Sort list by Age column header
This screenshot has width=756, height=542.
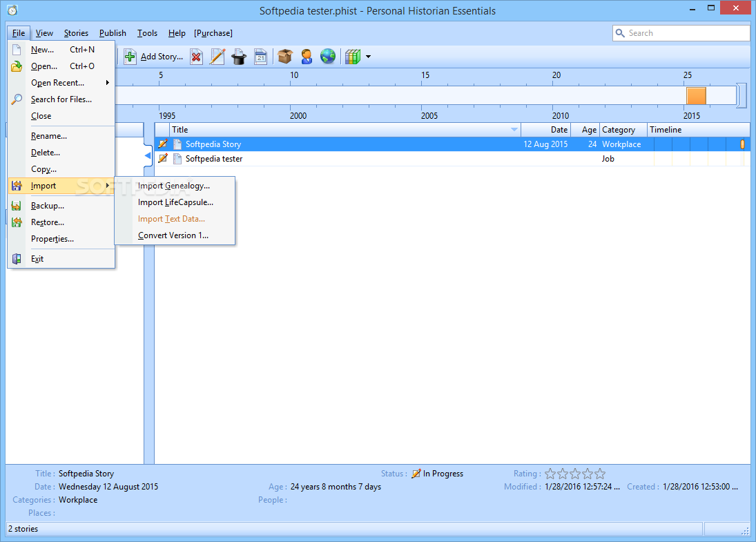pyautogui.click(x=585, y=130)
